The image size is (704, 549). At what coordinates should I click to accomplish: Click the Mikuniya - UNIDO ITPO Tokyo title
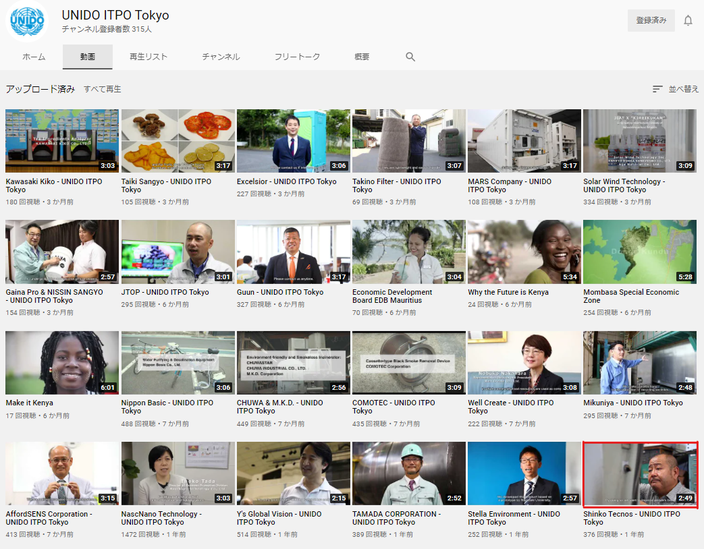633,403
